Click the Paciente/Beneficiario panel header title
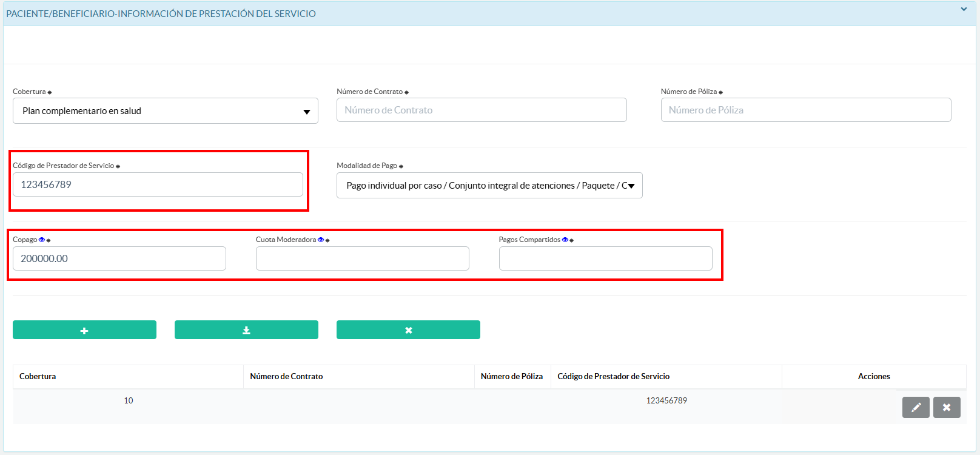Viewport: 980px width, 455px height. coord(161,13)
